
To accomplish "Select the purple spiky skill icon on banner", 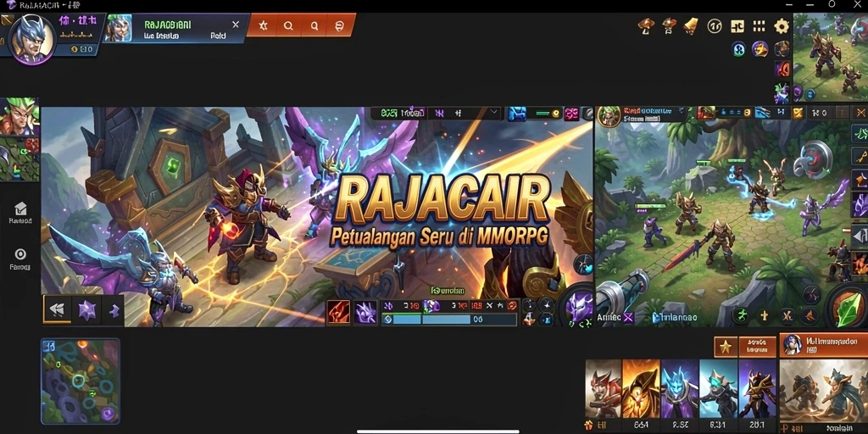I will point(365,312).
